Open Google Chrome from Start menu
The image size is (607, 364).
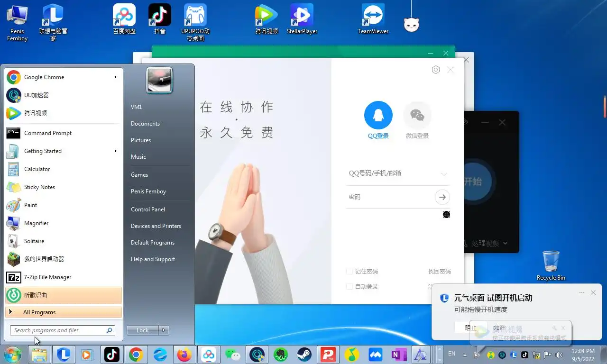tap(64, 77)
